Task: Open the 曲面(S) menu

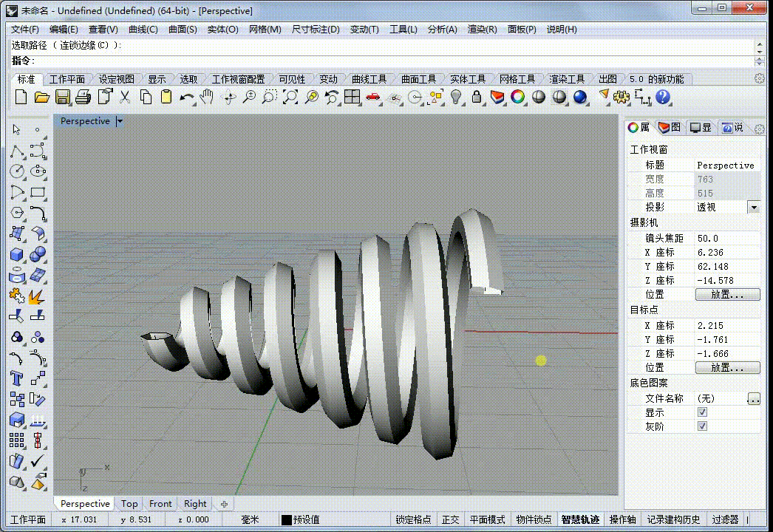Action: click(183, 30)
